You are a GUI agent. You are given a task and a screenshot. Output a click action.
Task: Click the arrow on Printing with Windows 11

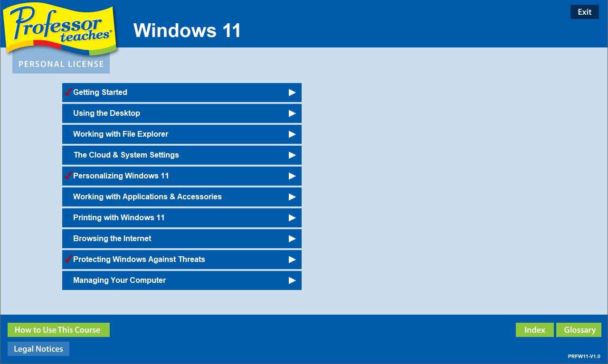point(292,218)
